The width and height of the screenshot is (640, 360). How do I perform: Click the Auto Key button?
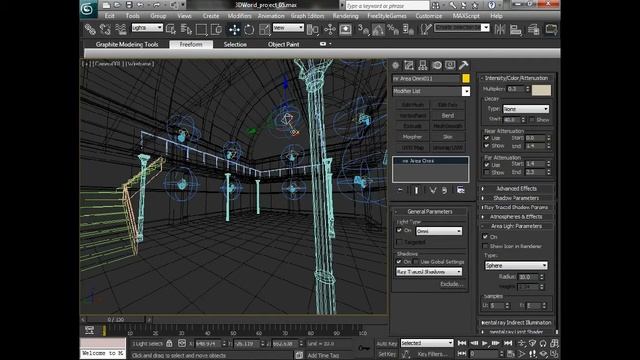pos(387,344)
